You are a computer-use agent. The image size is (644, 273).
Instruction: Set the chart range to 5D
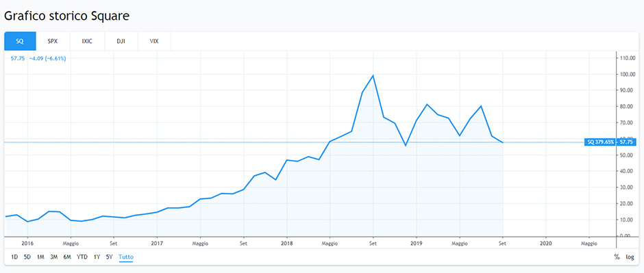pyautogui.click(x=27, y=257)
